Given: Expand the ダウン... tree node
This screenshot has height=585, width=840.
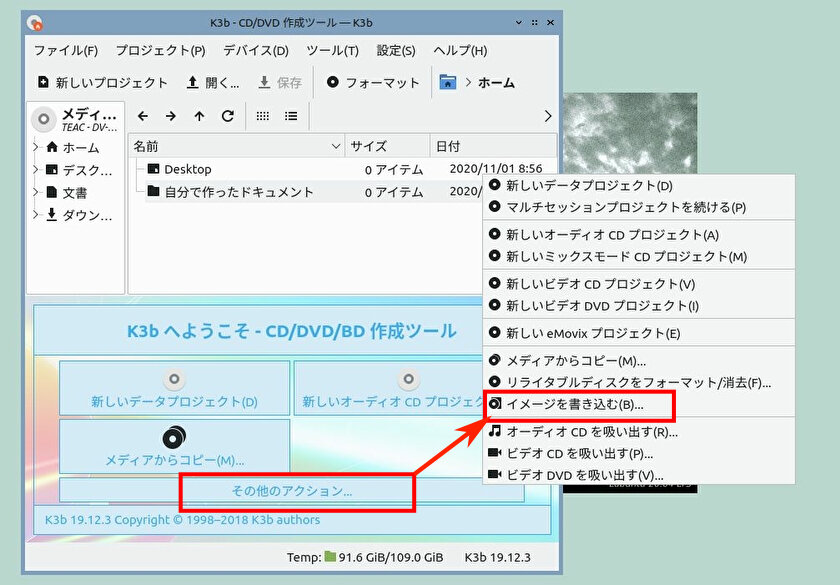Looking at the screenshot, I should (x=36, y=215).
